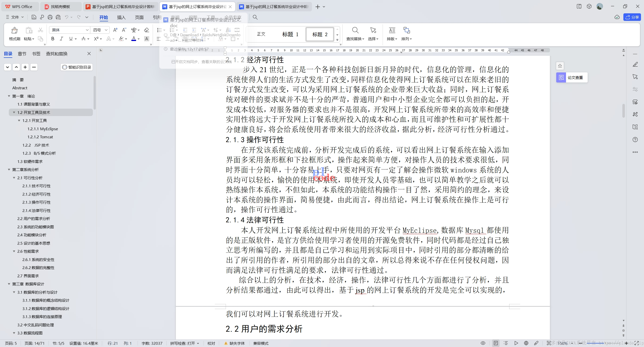Collapse the 3.1 数据库的分析与设计 node
Viewport: 644px width, 347px height.
[14, 292]
